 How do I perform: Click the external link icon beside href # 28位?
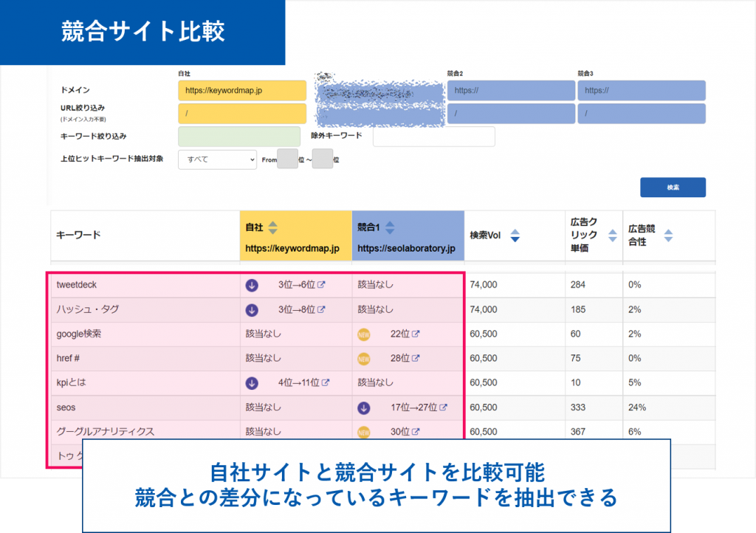click(x=416, y=358)
